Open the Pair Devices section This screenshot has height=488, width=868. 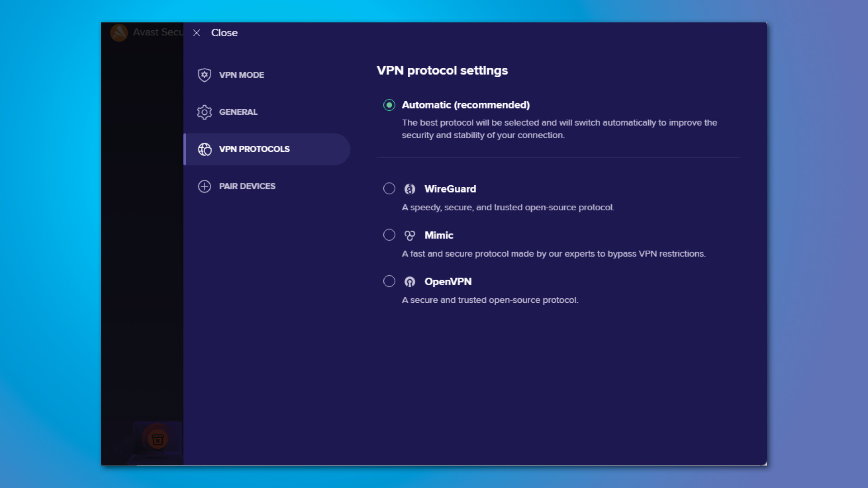pyautogui.click(x=267, y=186)
